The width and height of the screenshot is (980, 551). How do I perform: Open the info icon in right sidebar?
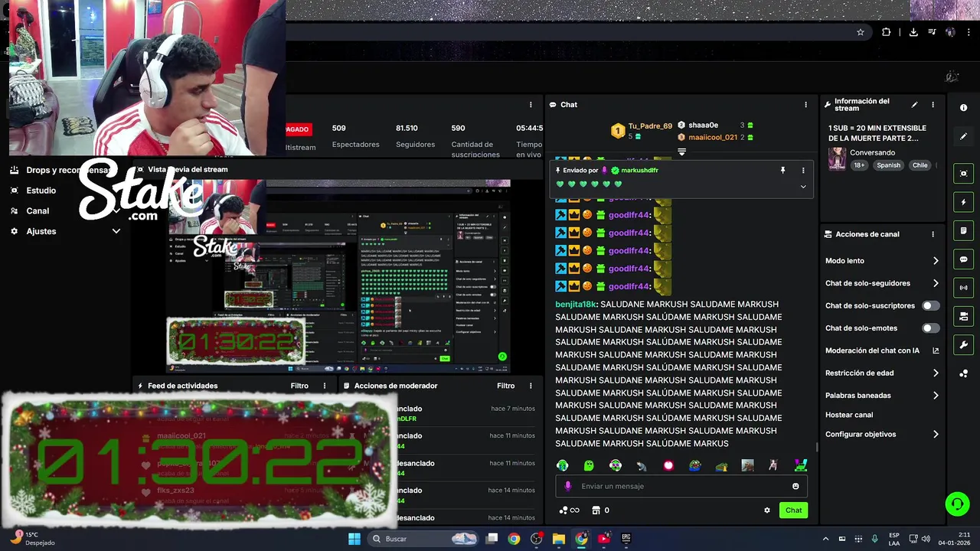tap(963, 108)
